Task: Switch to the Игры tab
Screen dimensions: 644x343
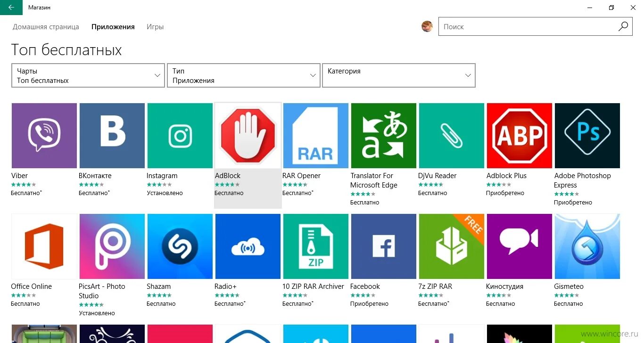Action: click(155, 27)
